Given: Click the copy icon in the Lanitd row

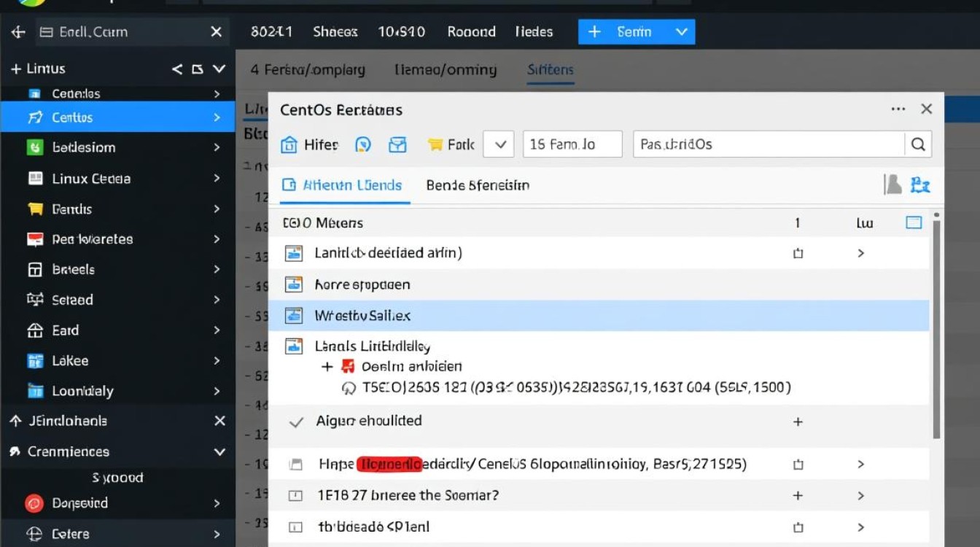Looking at the screenshot, I should (798, 253).
